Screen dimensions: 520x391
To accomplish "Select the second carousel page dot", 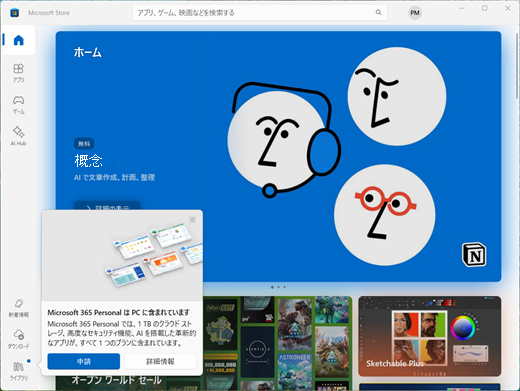I will (278, 287).
